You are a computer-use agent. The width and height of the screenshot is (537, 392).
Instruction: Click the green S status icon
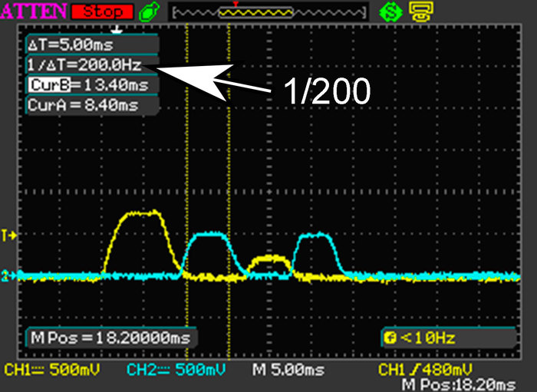[x=390, y=12]
